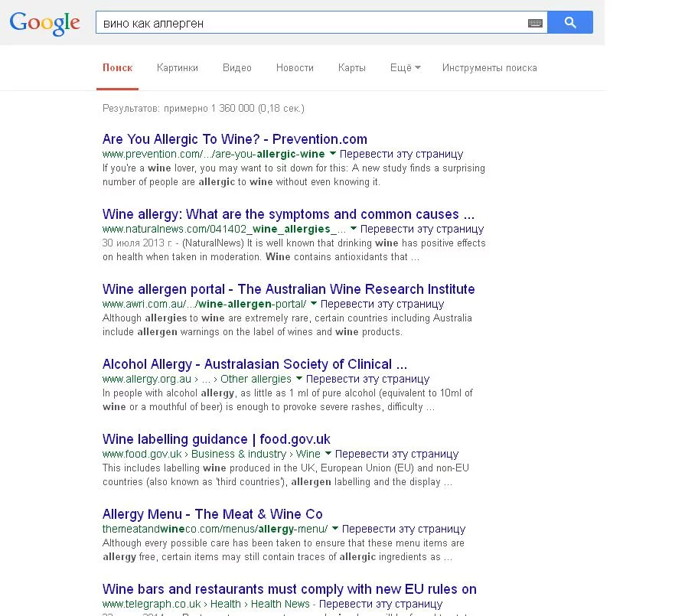Expand the Ещё dropdown menu
The height and width of the screenshot is (616, 698).
point(405,67)
